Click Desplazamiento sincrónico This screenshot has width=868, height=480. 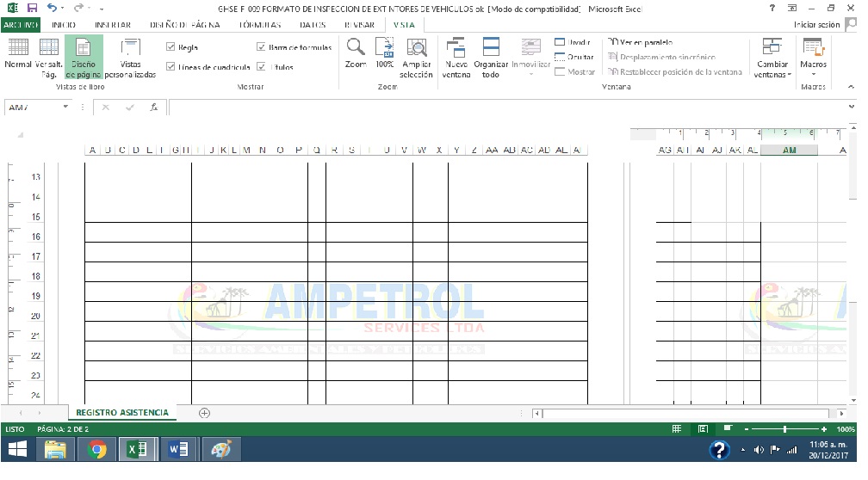click(661, 57)
